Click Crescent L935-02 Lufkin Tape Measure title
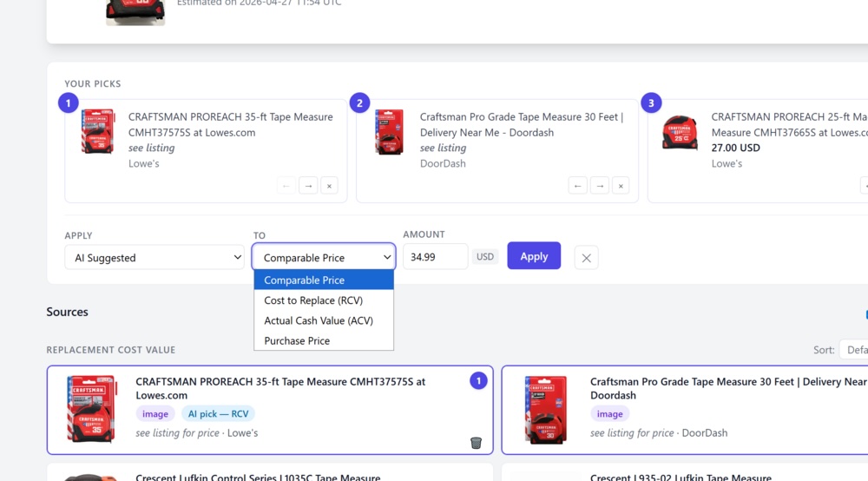Screen dimensions: 868x481 681,478
